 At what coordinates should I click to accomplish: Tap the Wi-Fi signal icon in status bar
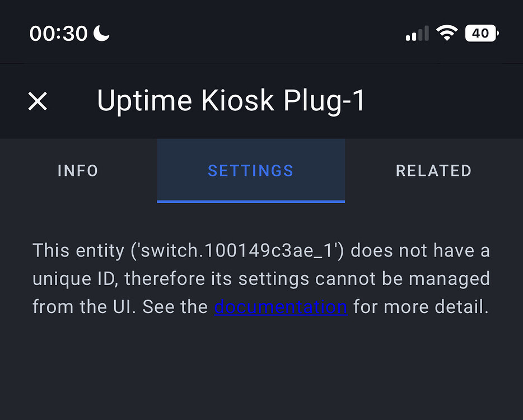click(446, 32)
